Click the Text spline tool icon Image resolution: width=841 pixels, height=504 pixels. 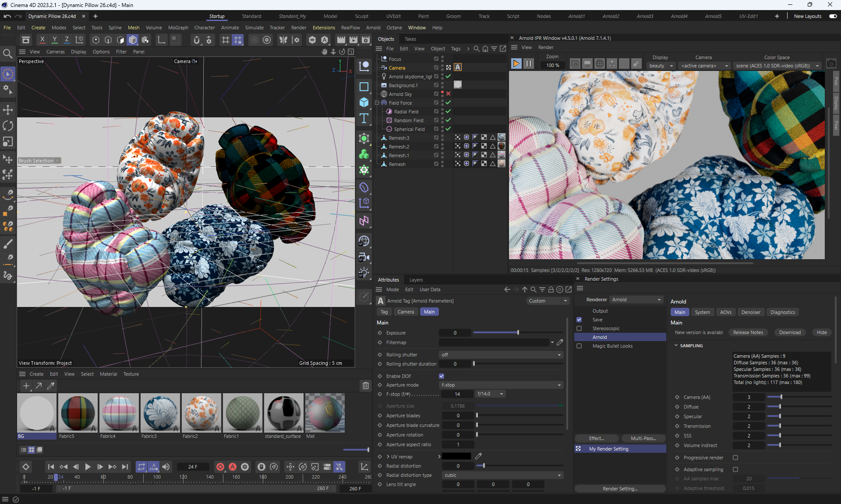click(x=364, y=118)
